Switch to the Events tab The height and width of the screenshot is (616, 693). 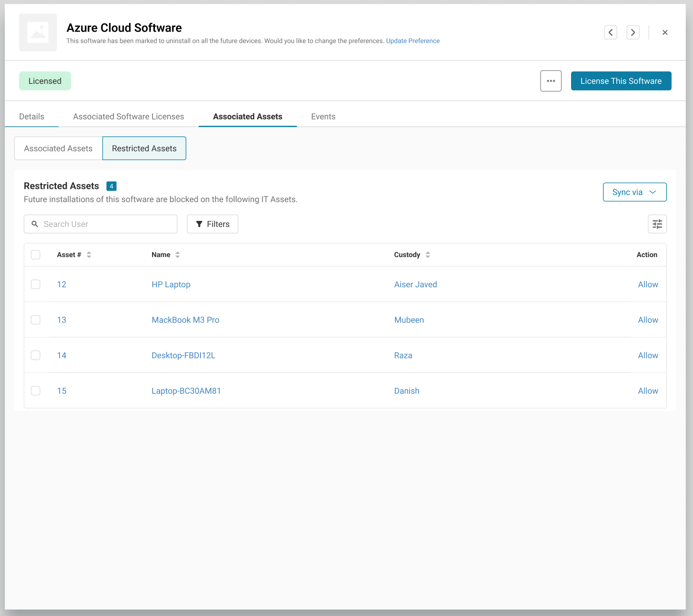323,117
